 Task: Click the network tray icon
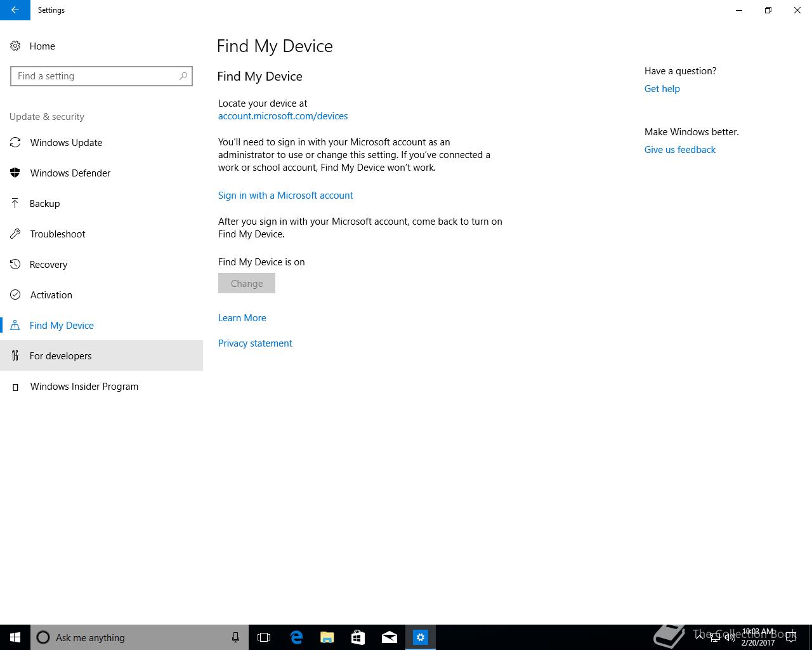[715, 637]
